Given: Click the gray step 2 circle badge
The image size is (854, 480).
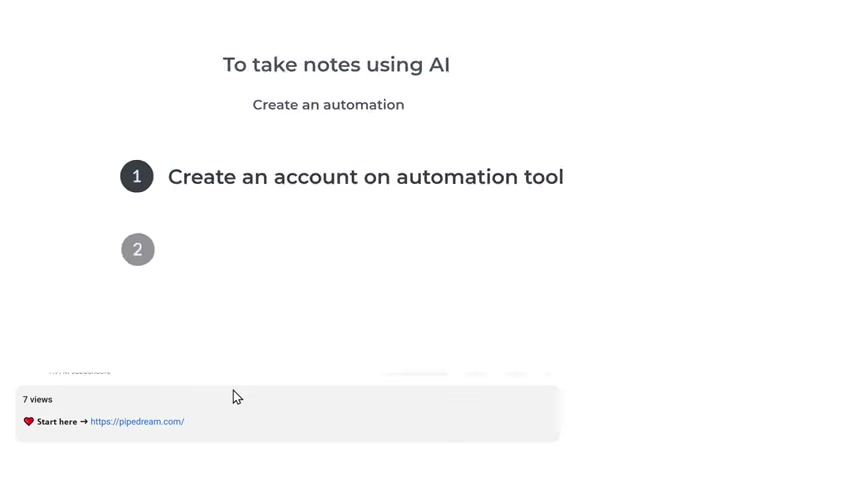Looking at the screenshot, I should point(138,250).
